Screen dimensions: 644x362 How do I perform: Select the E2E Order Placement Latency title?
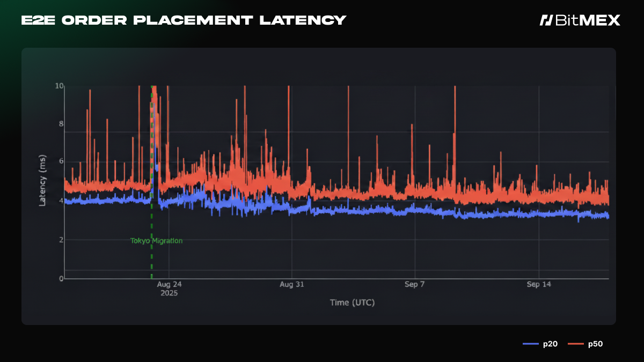[184, 20]
